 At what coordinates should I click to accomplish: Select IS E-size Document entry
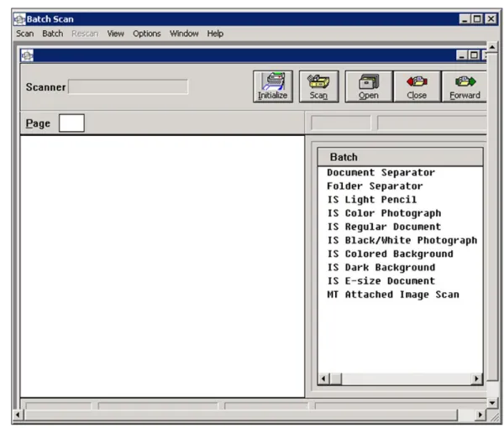click(381, 281)
